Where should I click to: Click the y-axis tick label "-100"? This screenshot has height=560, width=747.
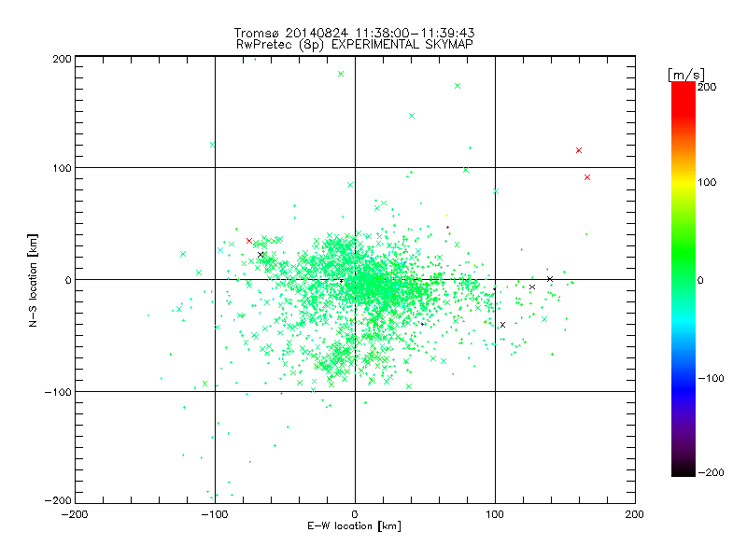[58, 392]
